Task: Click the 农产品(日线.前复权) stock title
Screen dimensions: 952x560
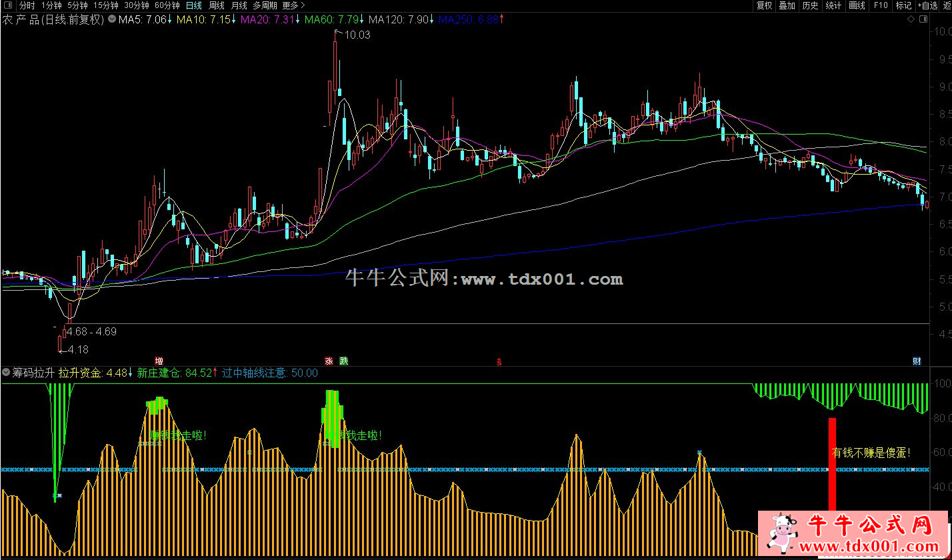Action: click(53, 20)
